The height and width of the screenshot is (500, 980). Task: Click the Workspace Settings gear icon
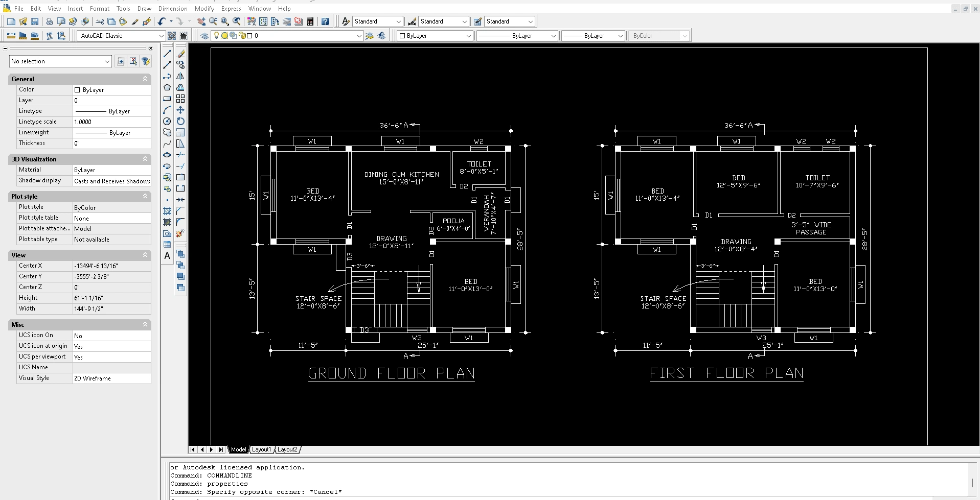click(172, 36)
